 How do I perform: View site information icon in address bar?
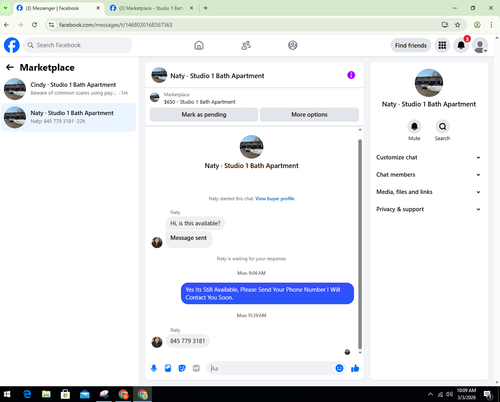pos(51,25)
